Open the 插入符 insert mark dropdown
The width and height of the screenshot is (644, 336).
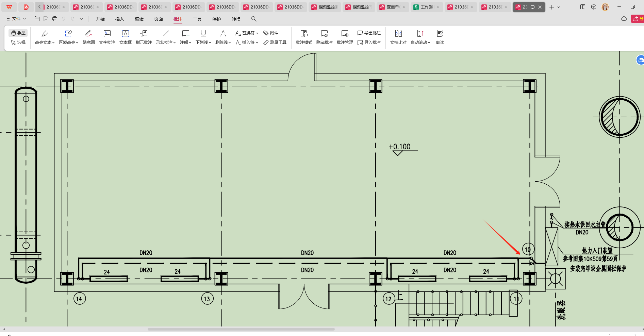[257, 43]
